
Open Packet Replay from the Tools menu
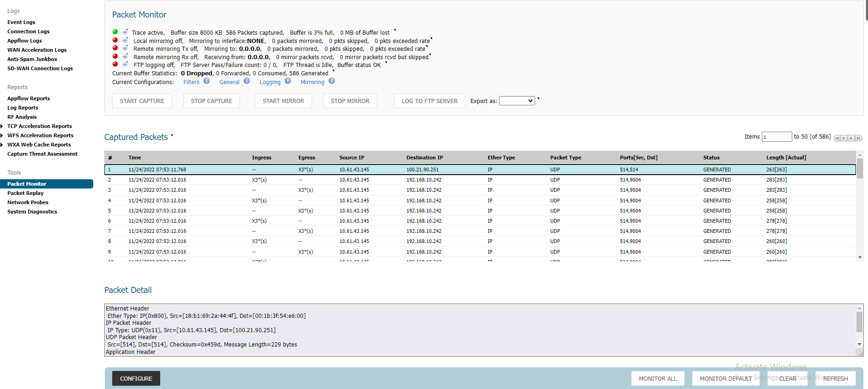pos(25,193)
